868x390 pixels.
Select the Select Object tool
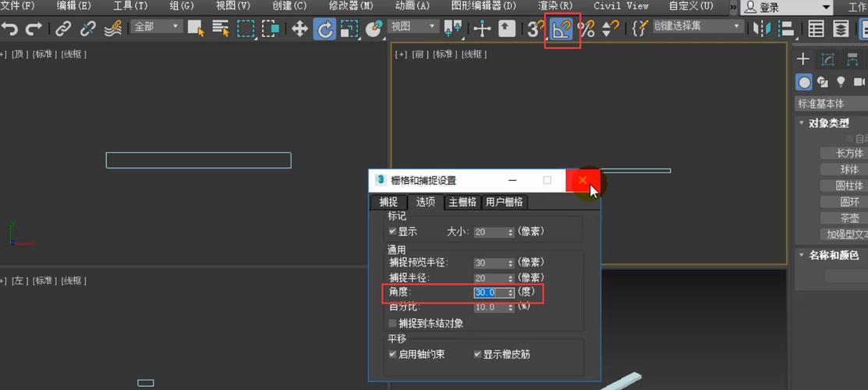[x=196, y=29]
